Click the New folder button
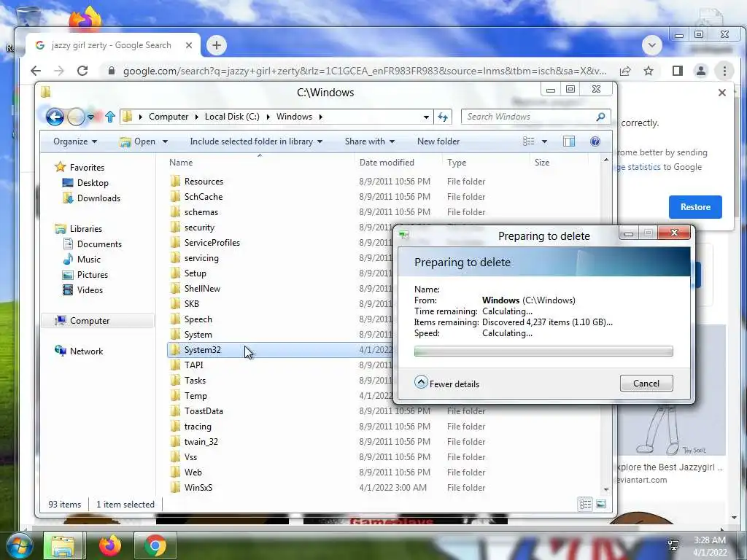The height and width of the screenshot is (560, 747). [x=438, y=141]
